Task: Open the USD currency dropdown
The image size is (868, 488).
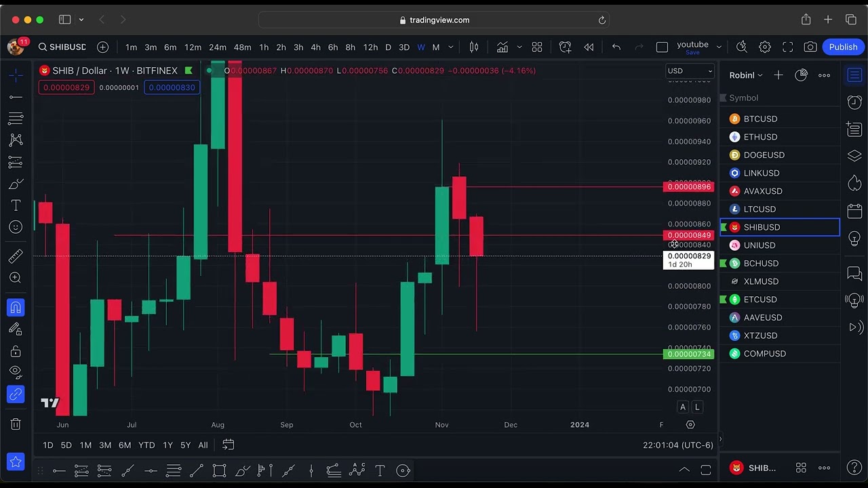Action: pyautogui.click(x=690, y=70)
